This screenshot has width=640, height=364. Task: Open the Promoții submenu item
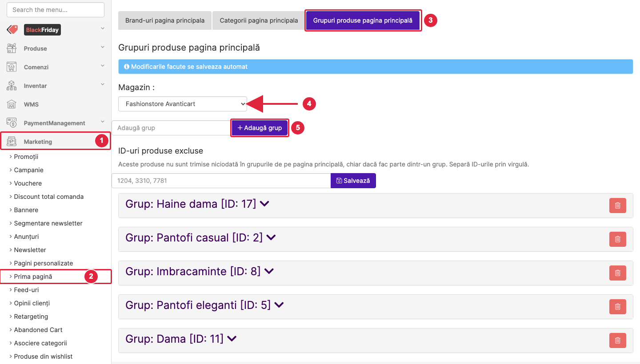[x=26, y=157]
